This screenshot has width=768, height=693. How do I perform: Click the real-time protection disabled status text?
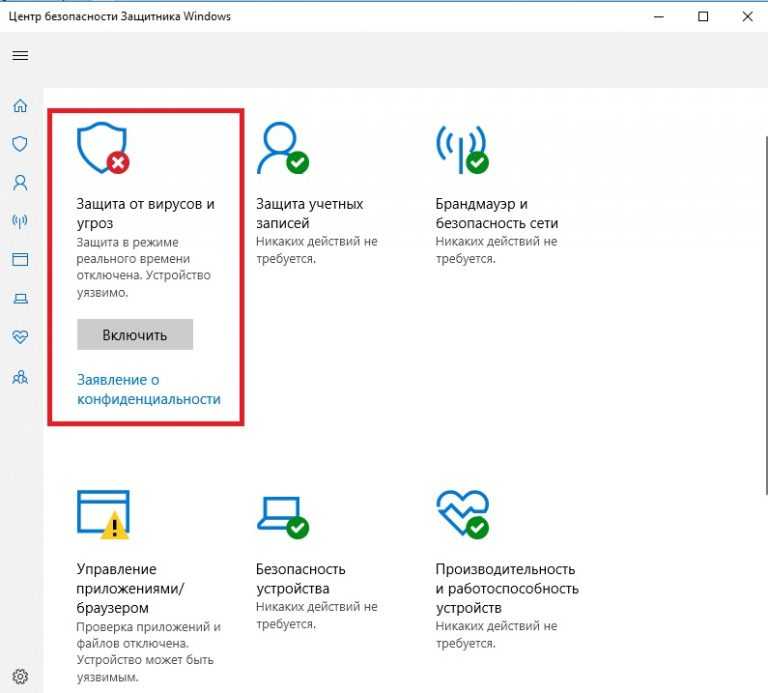(144, 267)
